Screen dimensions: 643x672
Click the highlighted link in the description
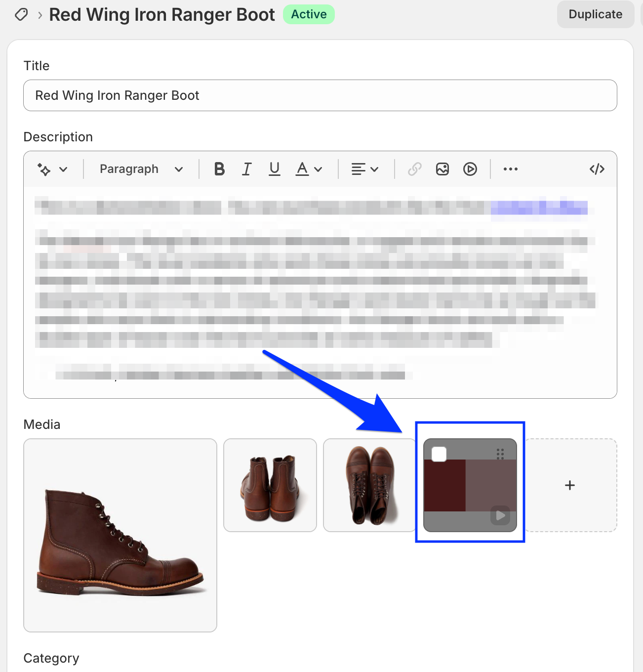(x=539, y=207)
